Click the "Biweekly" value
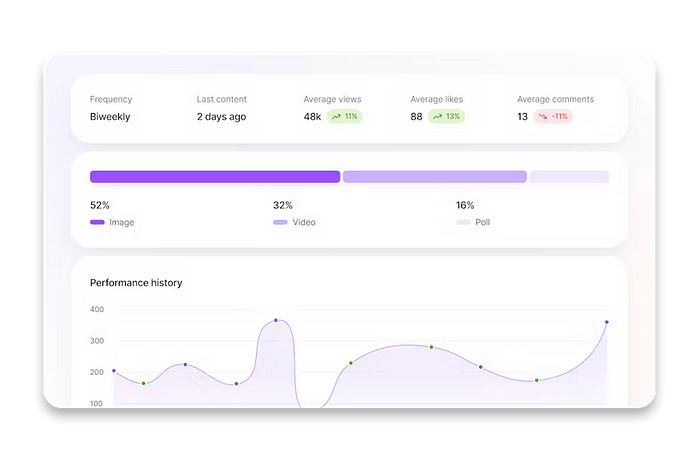The height and width of the screenshot is (462, 700). pyautogui.click(x=110, y=117)
